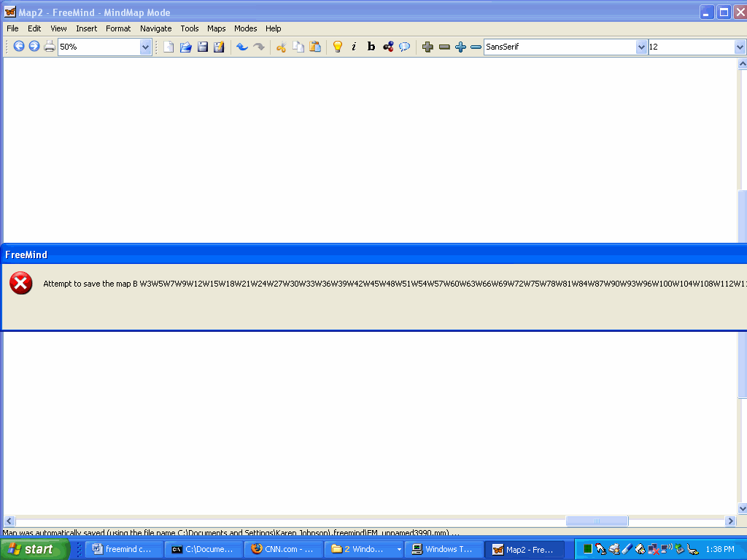Open the Navigate menu
Image resolution: width=747 pixels, height=560 pixels.
155,28
